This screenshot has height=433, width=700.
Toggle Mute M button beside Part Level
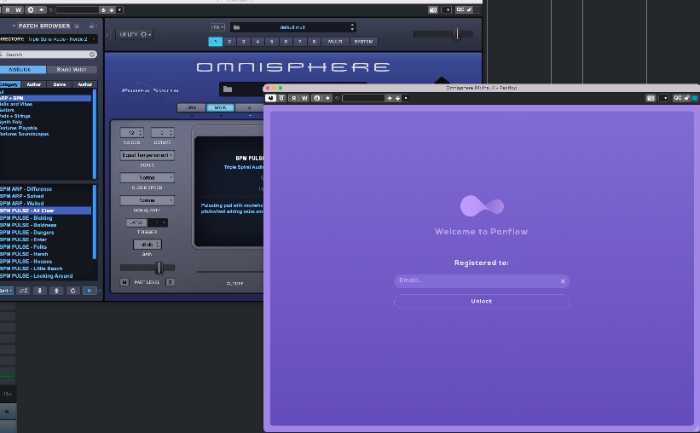(x=124, y=282)
